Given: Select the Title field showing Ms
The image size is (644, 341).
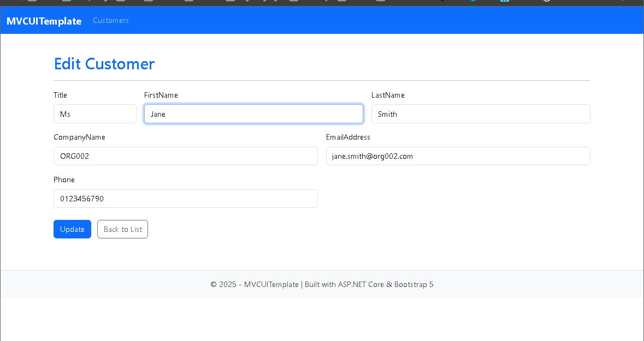Looking at the screenshot, I should tap(94, 113).
